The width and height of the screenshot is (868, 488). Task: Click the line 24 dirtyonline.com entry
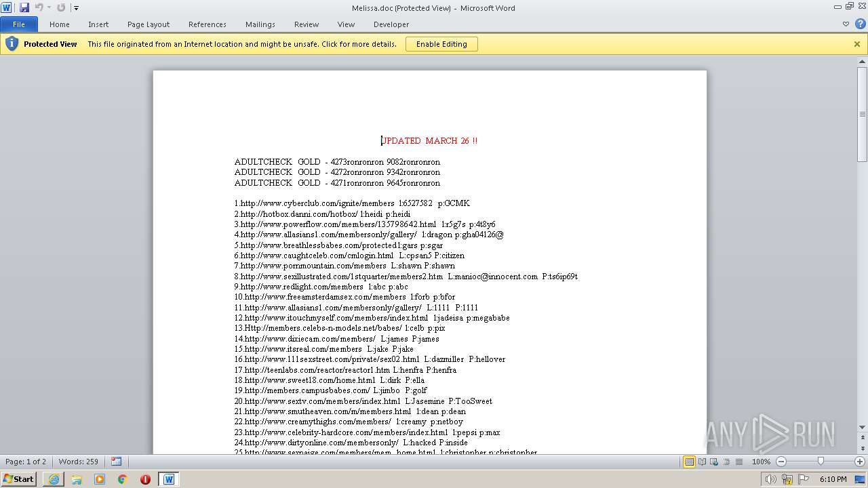click(x=351, y=443)
